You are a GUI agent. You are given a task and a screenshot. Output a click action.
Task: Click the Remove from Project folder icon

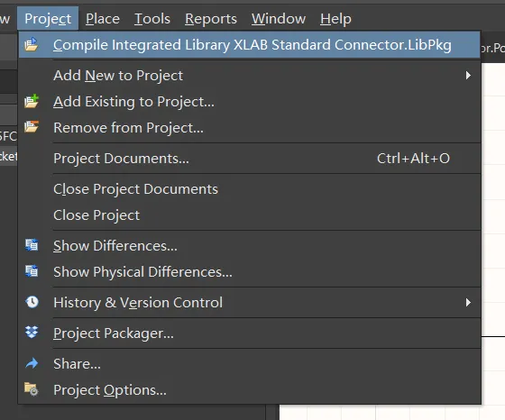(x=32, y=127)
